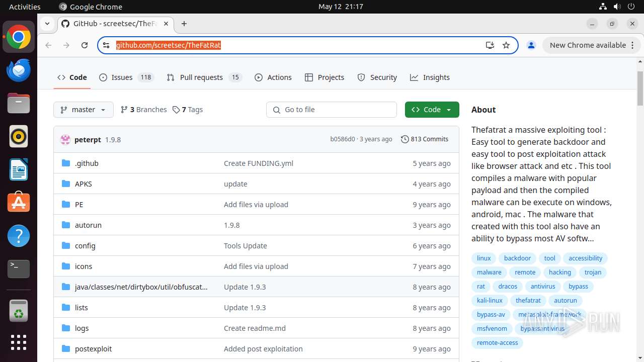This screenshot has width=644, height=362.
Task: Open New Chrome available menu
Action: [591, 45]
